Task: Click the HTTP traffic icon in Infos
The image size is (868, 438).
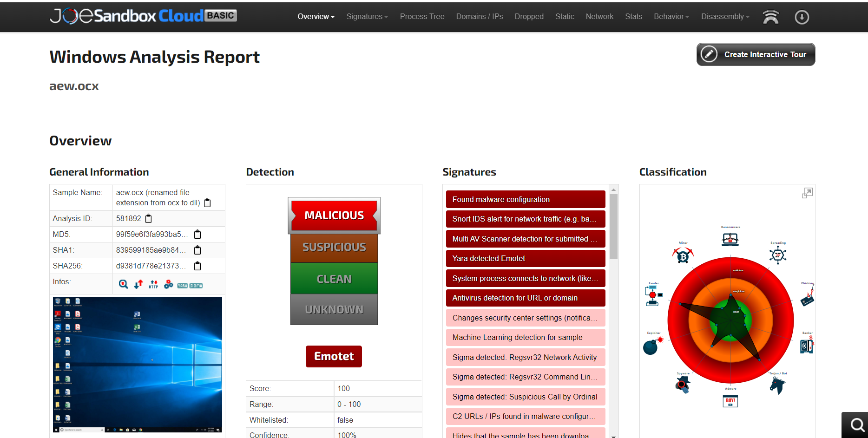Action: pos(153,284)
